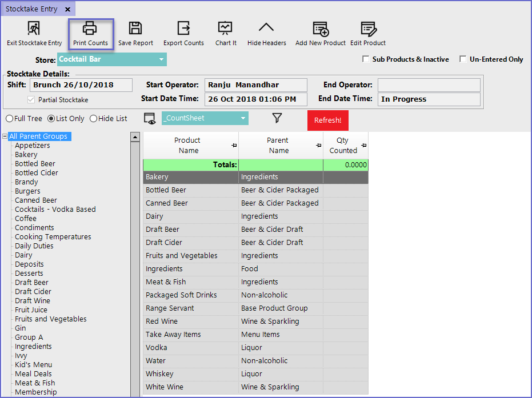Collapse the All Parent Groups tree node
532x398 pixels.
pyautogui.click(x=5, y=136)
